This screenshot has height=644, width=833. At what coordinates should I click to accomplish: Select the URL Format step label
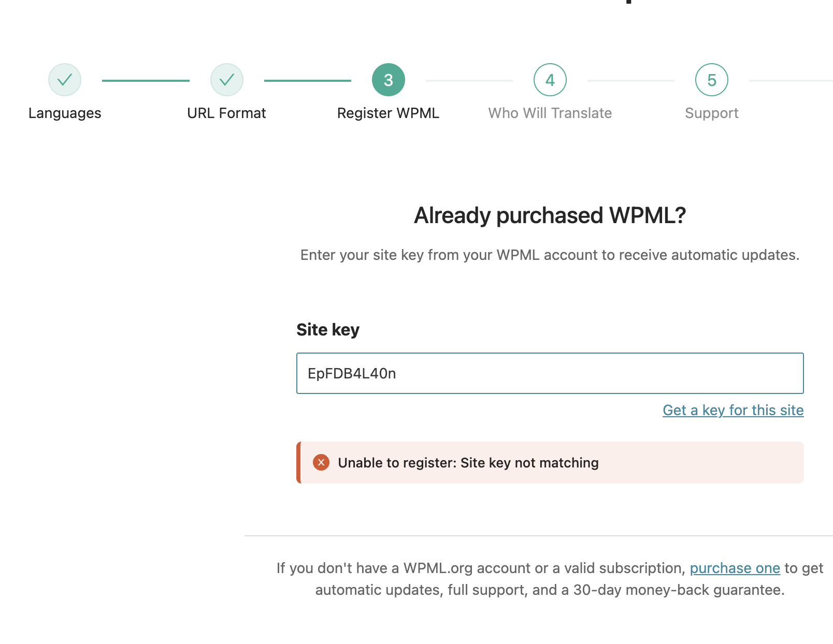pyautogui.click(x=226, y=113)
